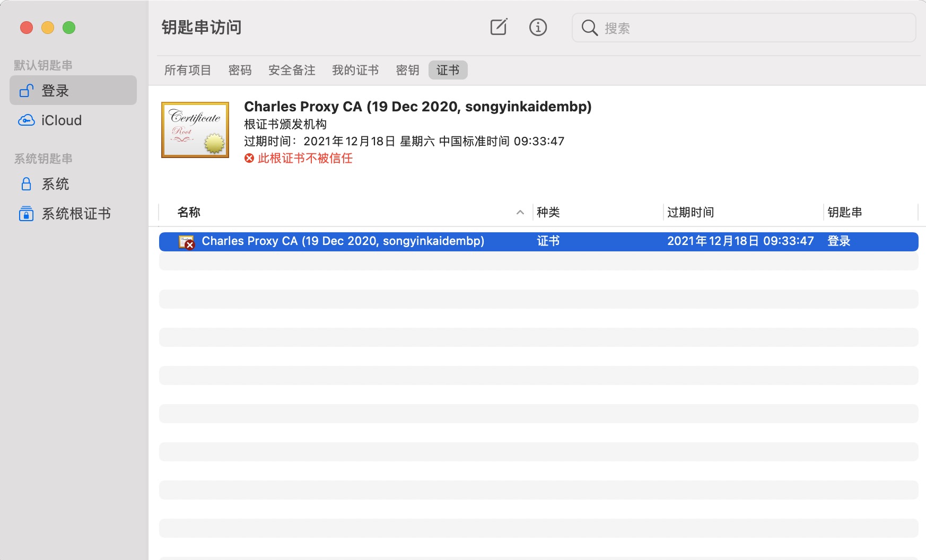Click the unlocked padlock icon beside 登录

27,91
